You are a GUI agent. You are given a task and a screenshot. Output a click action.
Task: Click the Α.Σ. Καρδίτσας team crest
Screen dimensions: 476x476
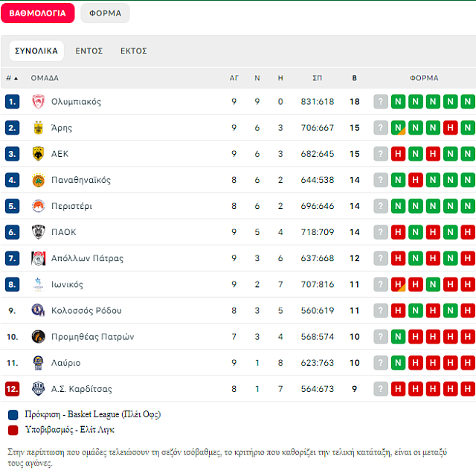click(39, 389)
